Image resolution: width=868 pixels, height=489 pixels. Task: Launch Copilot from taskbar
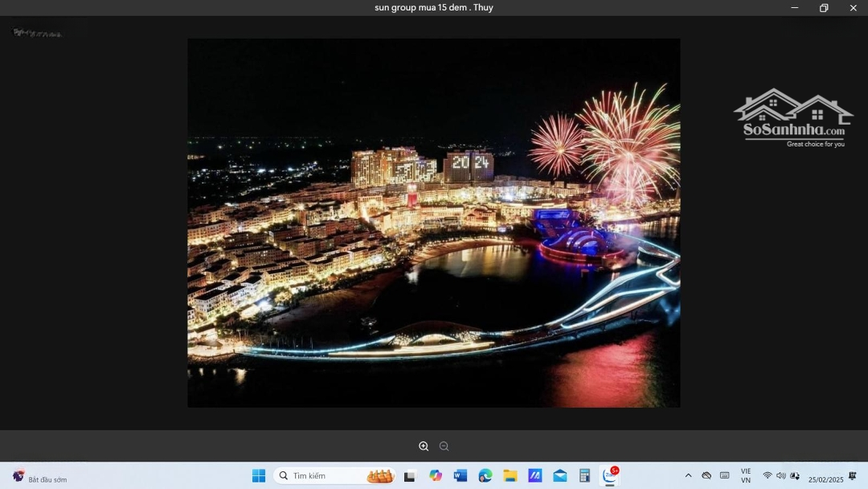click(x=436, y=475)
